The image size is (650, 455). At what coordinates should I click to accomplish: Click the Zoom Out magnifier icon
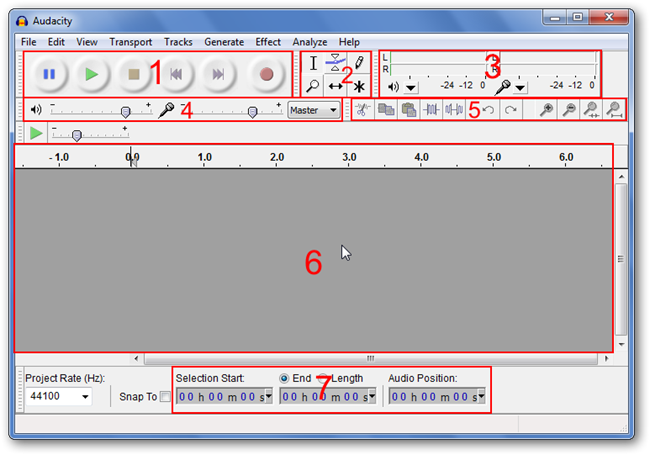tap(569, 110)
